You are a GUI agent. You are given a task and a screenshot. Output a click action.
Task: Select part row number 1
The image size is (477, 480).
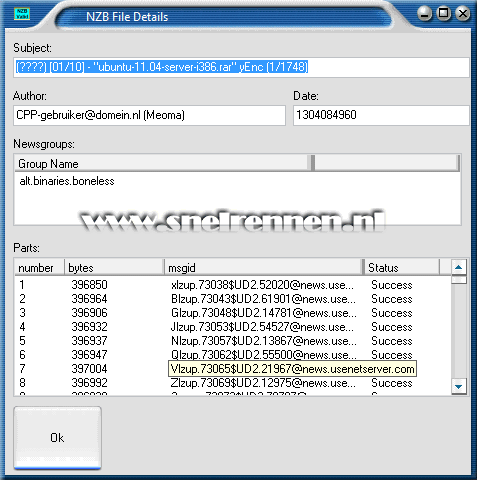(x=232, y=285)
